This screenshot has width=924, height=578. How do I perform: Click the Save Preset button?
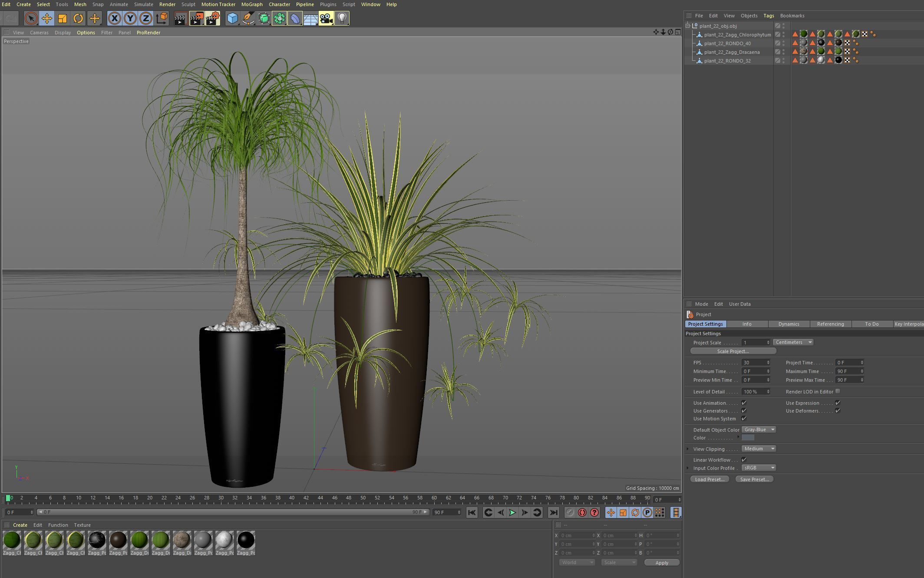tap(754, 479)
